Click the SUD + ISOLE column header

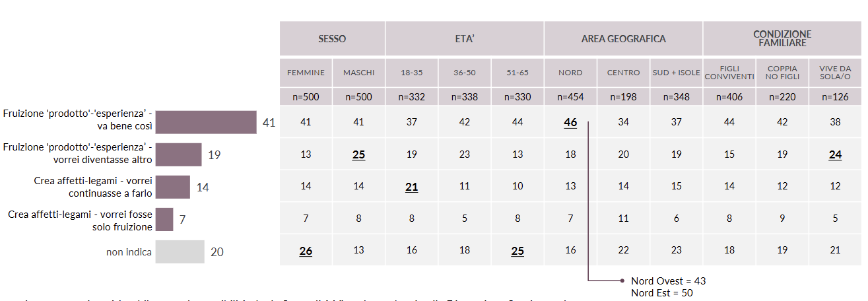pyautogui.click(x=676, y=73)
